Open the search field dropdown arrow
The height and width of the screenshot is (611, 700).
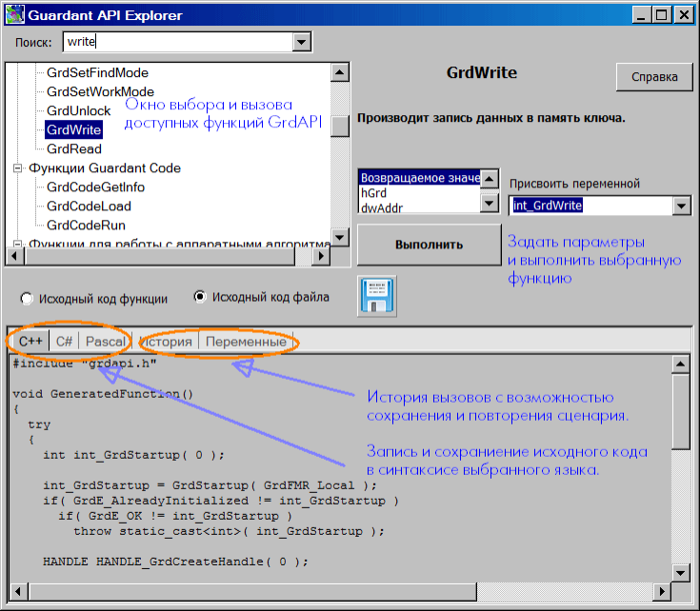pos(302,43)
